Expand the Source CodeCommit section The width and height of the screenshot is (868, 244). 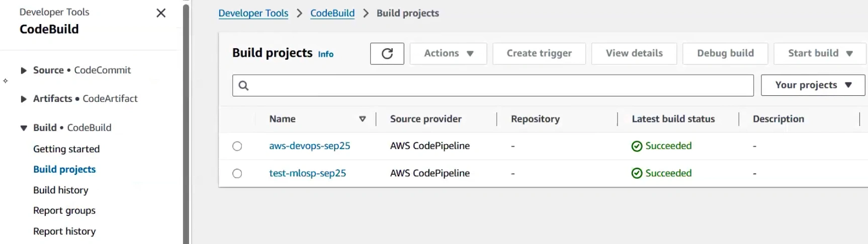(23, 71)
